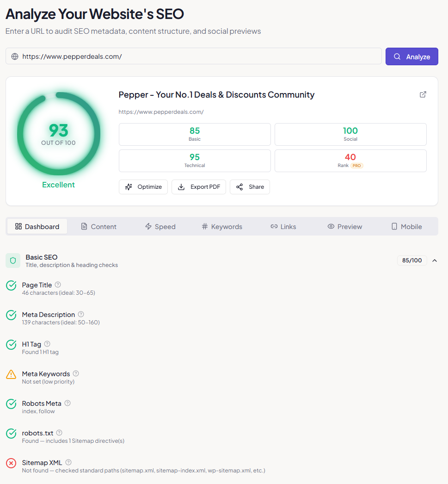Viewport: 448px width, 484px height.
Task: Switch to the Keywords tab
Action: tap(221, 226)
